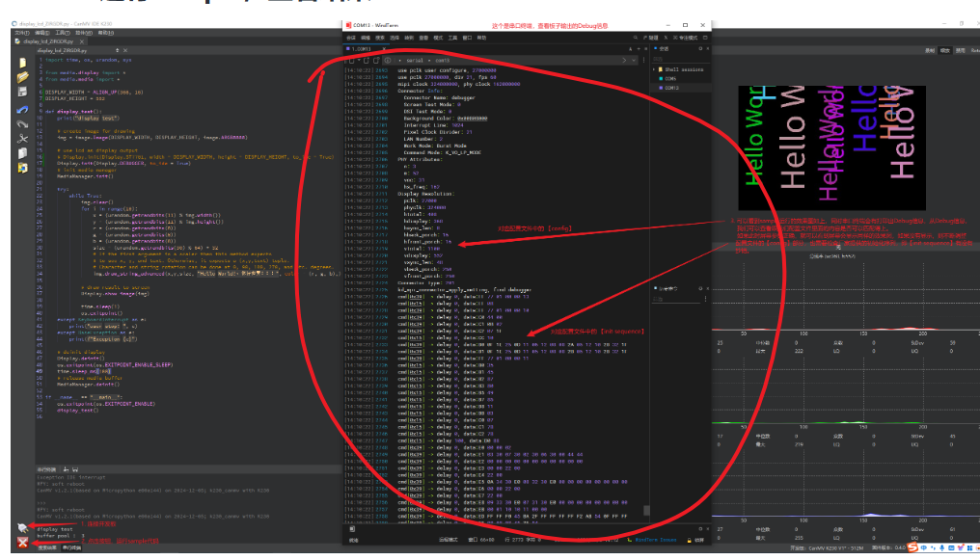Click the Cut scissors icon
This screenshot has height=560, width=980.
[x=22, y=138]
